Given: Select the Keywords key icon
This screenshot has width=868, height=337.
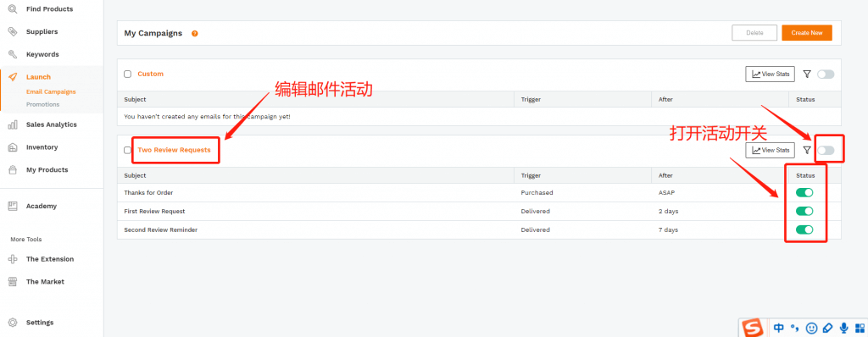Looking at the screenshot, I should click(12, 54).
